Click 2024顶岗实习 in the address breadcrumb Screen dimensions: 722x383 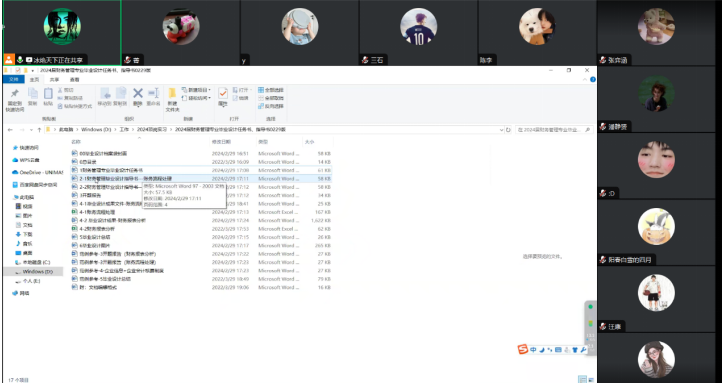point(152,130)
